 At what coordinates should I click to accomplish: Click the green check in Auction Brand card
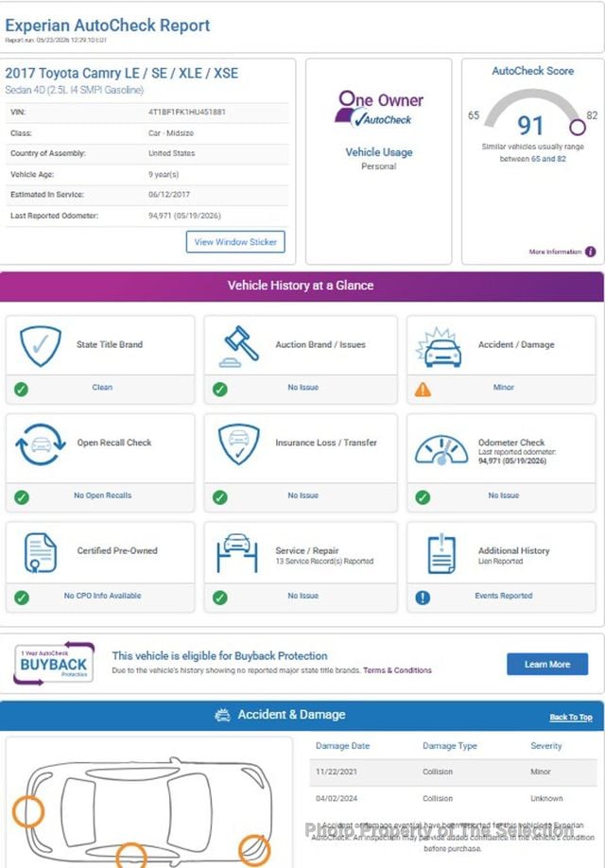click(x=219, y=390)
